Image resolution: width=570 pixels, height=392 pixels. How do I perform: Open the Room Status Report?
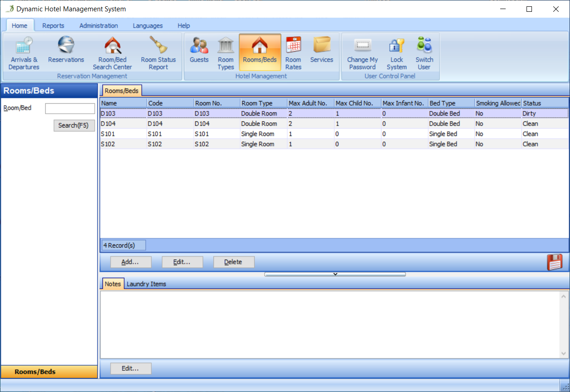[x=158, y=53]
